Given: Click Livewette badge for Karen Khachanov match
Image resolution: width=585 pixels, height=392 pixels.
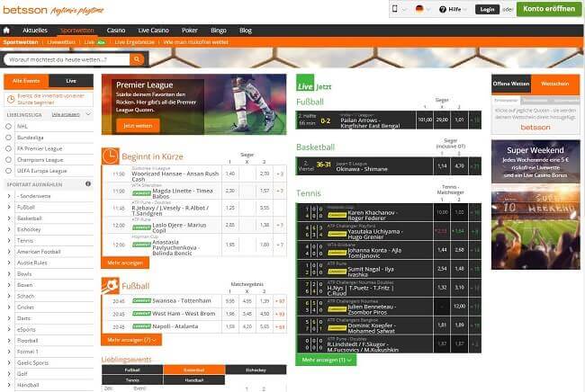Looking at the screenshot, I should (337, 215).
